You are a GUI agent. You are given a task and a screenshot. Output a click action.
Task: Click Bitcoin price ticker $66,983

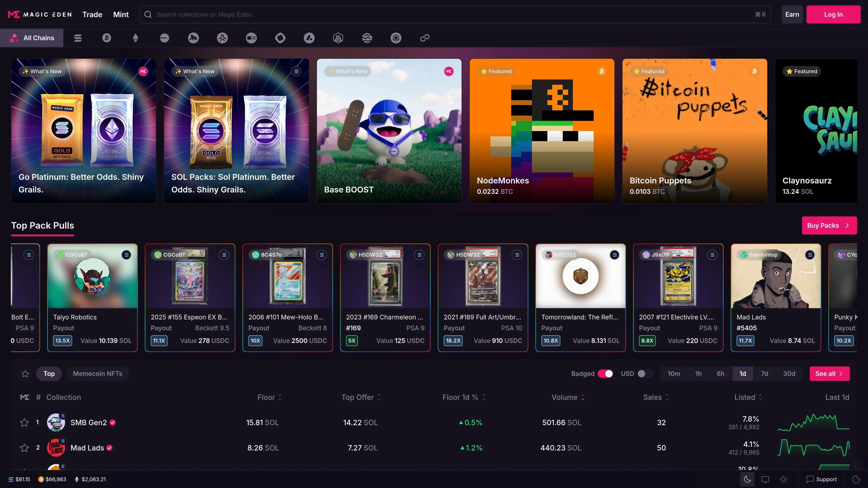(52, 479)
